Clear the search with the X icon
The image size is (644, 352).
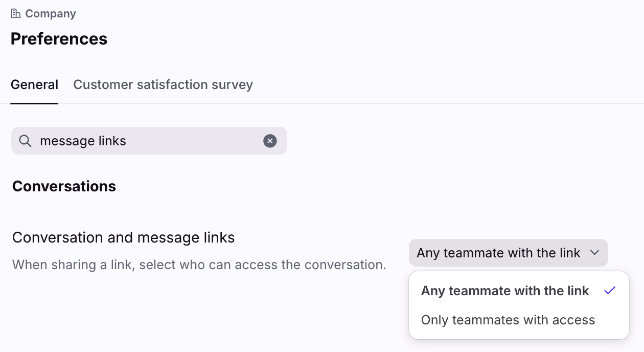coord(270,141)
